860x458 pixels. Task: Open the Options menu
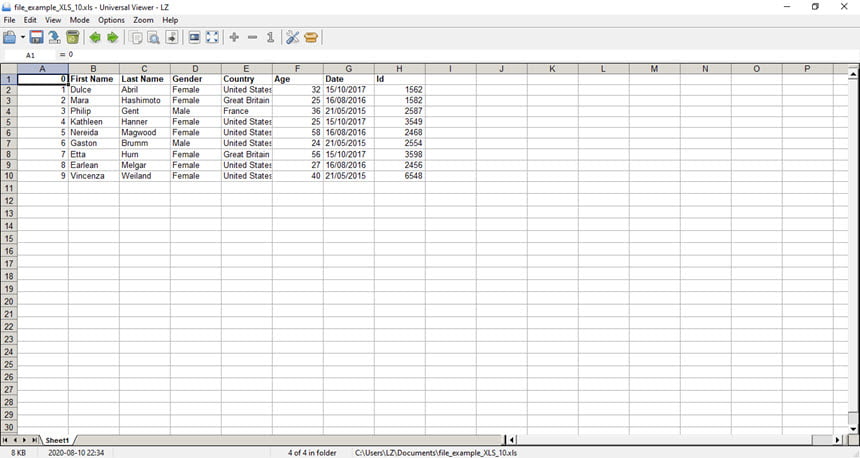pos(111,20)
